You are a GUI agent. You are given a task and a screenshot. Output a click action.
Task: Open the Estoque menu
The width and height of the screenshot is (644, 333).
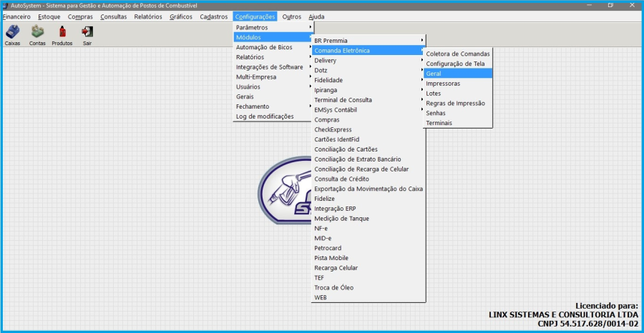(x=49, y=17)
